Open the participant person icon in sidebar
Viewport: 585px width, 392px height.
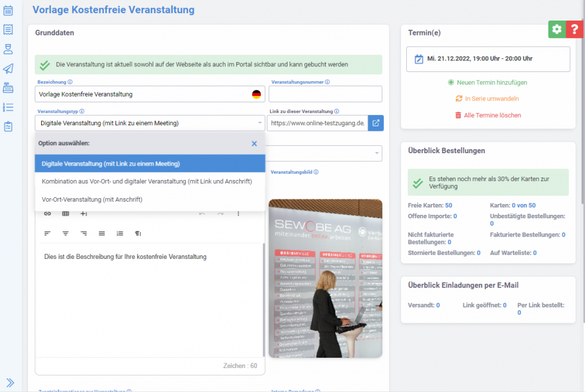point(8,49)
